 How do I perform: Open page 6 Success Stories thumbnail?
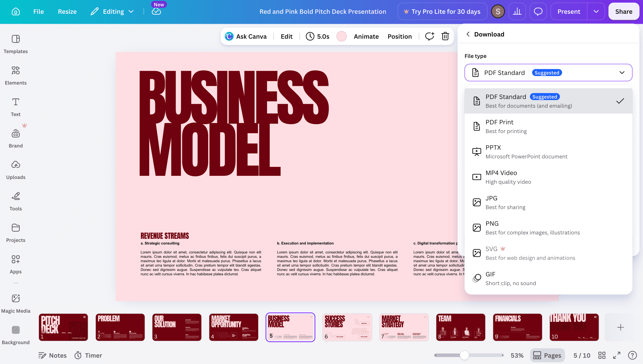(x=347, y=327)
